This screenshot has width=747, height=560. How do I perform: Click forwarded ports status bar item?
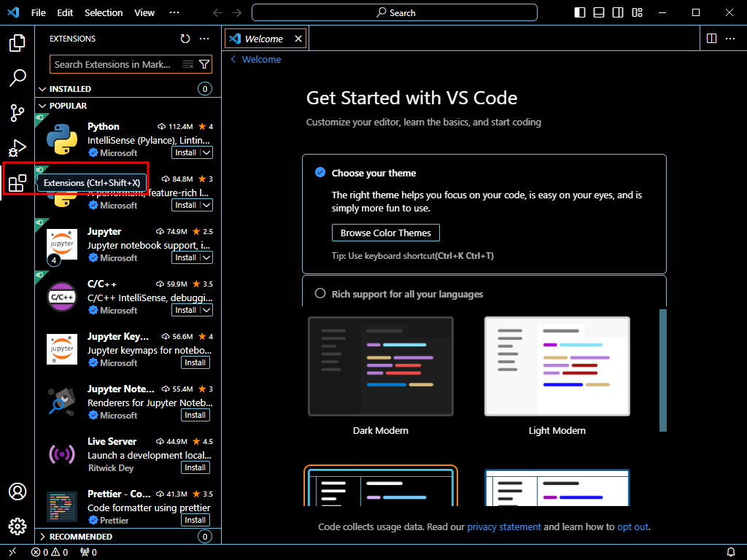[88, 552]
